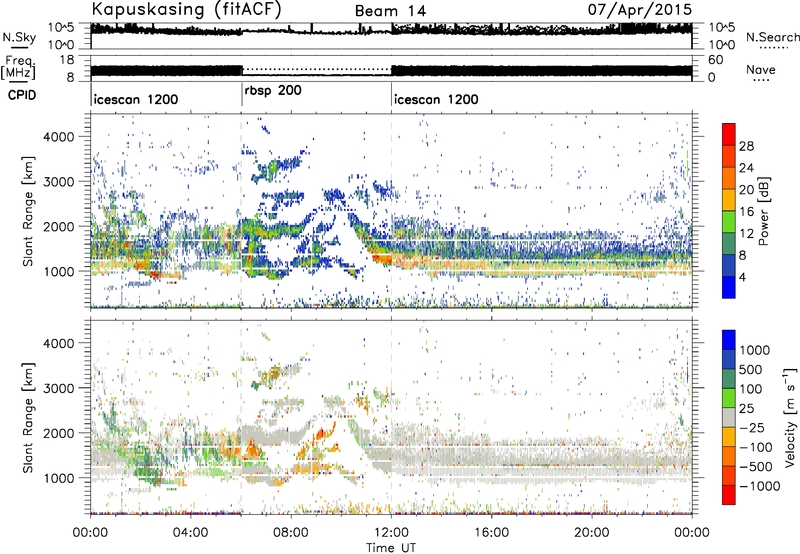Click the 'N.Sky' legend label
The height and width of the screenshot is (554, 800).
19,37
